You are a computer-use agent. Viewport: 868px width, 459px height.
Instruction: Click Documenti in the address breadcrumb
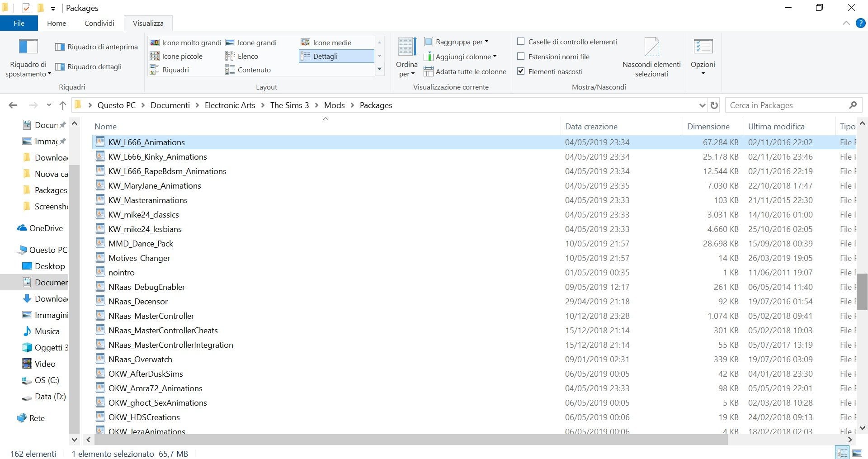point(170,105)
